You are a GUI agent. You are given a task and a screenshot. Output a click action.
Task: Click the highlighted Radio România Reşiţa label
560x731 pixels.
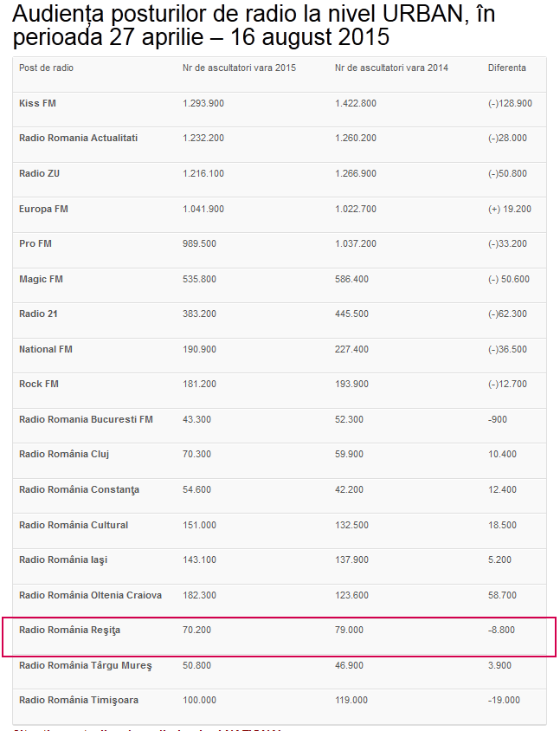pos(69,630)
